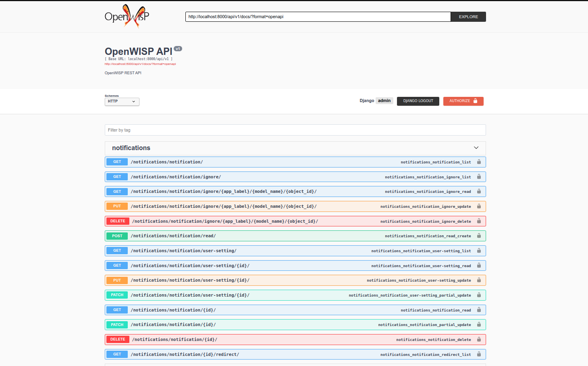The image size is (588, 366).
Task: Expand GET user-setting/{id}/ endpoint
Action: [295, 266]
